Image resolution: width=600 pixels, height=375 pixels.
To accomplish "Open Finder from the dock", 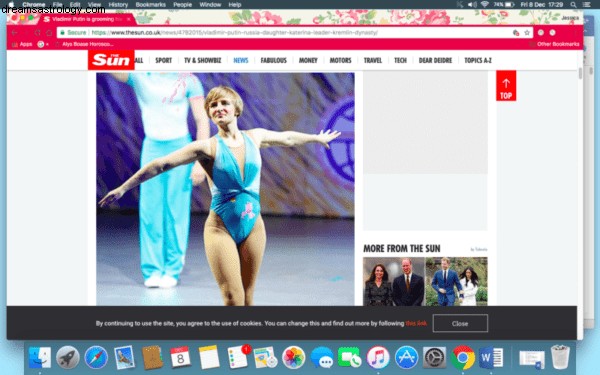I will 40,357.
